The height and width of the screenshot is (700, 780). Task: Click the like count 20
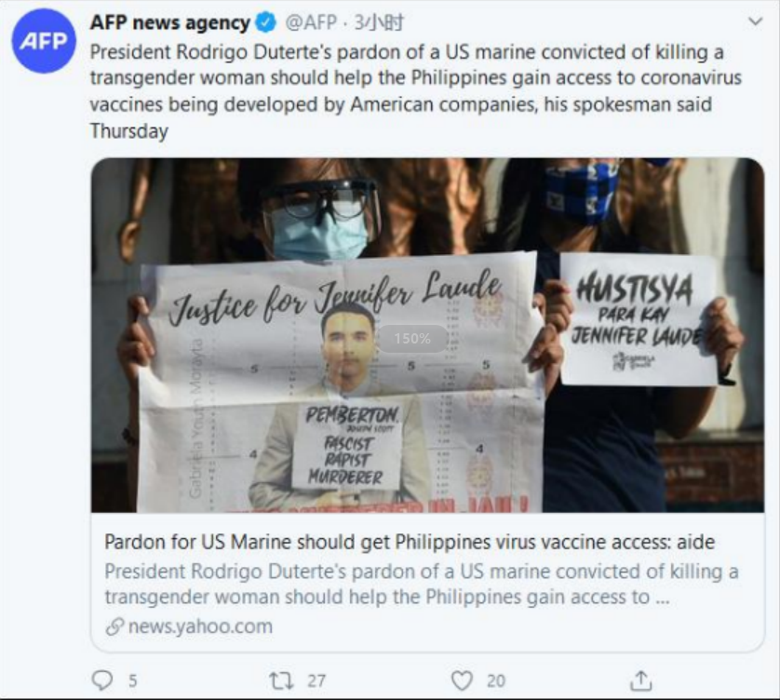pyautogui.click(x=496, y=680)
